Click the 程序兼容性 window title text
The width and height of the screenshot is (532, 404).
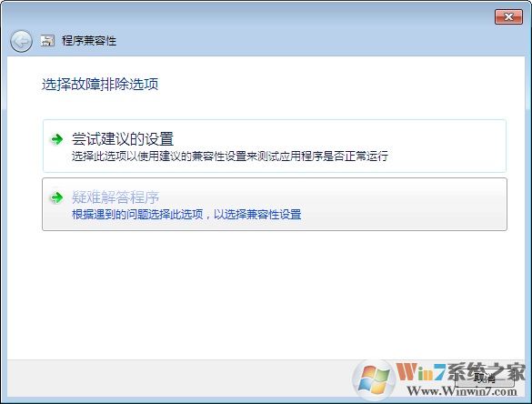(89, 41)
